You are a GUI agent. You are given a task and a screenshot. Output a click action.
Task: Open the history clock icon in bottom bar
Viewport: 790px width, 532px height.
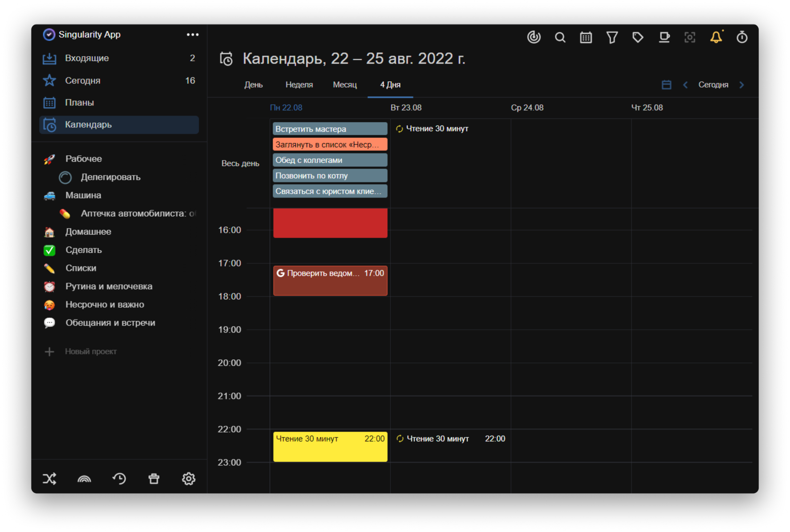[x=119, y=479]
